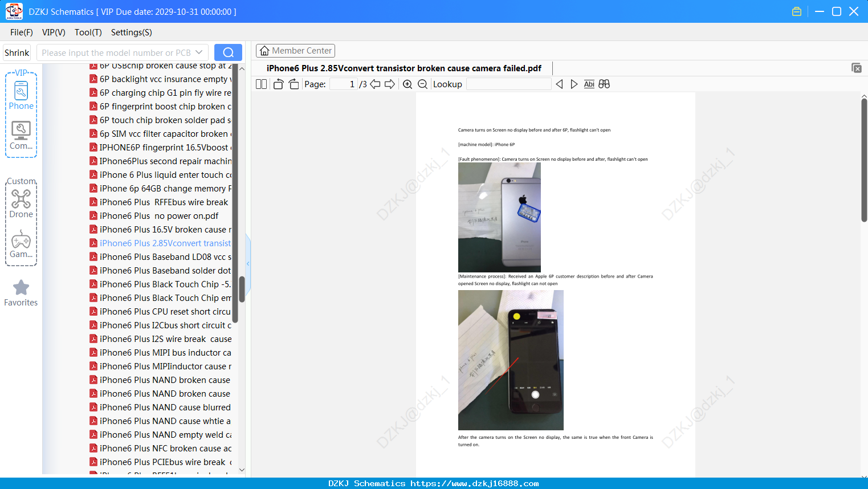Click the yellow toolbox icon in title bar
Viewport: 868px width, 489px height.
pos(797,11)
